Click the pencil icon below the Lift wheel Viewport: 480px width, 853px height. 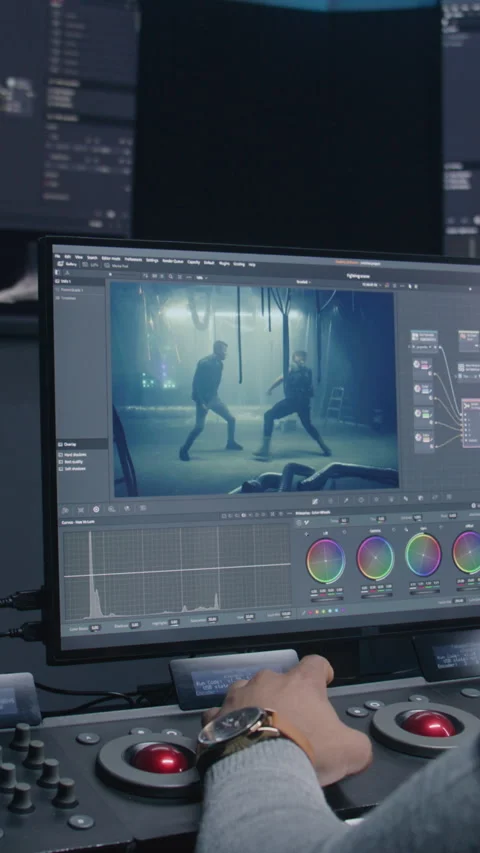(x=305, y=613)
